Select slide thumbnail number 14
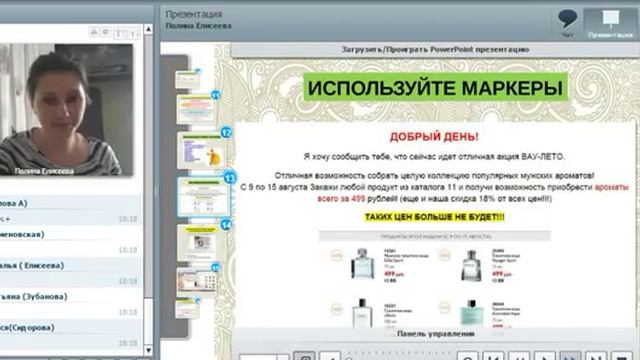Viewport: 640px width, 360px height. point(200,242)
